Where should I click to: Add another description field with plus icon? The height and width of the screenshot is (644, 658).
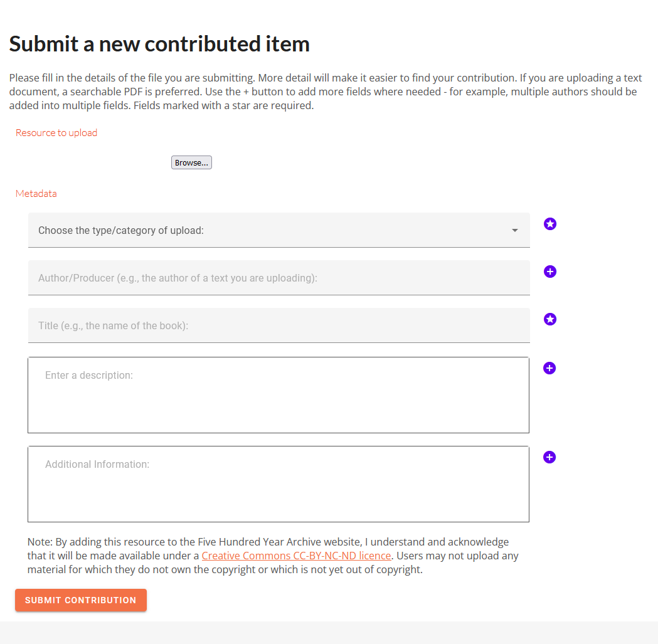pyautogui.click(x=549, y=368)
